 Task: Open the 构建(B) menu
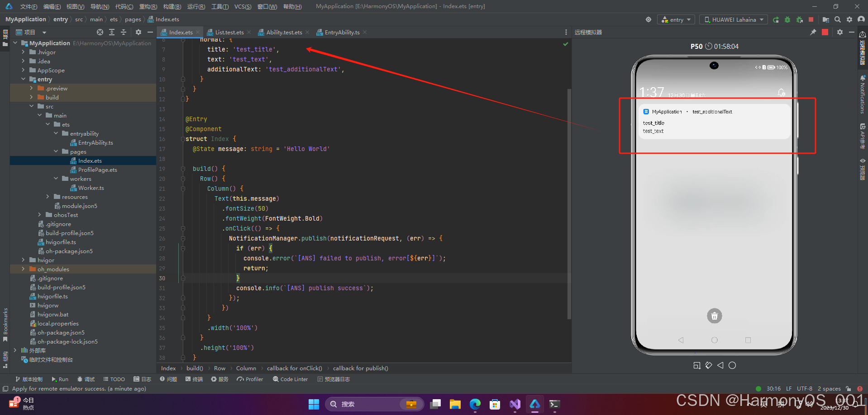coord(172,6)
